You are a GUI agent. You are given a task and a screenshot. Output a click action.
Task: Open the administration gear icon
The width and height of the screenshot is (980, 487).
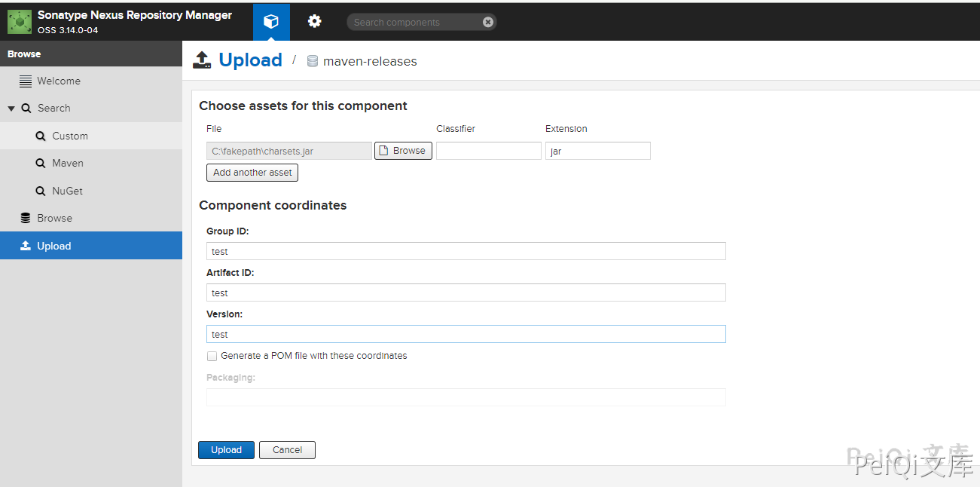coord(315,22)
